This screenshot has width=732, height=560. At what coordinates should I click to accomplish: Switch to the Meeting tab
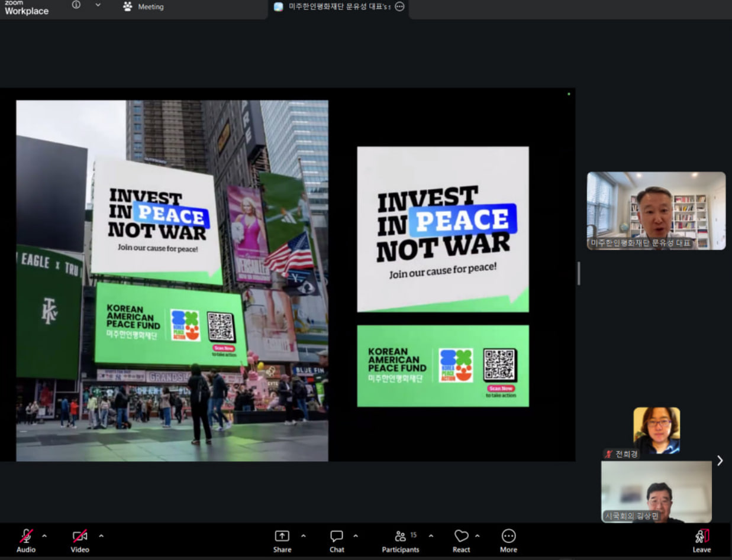coord(143,7)
